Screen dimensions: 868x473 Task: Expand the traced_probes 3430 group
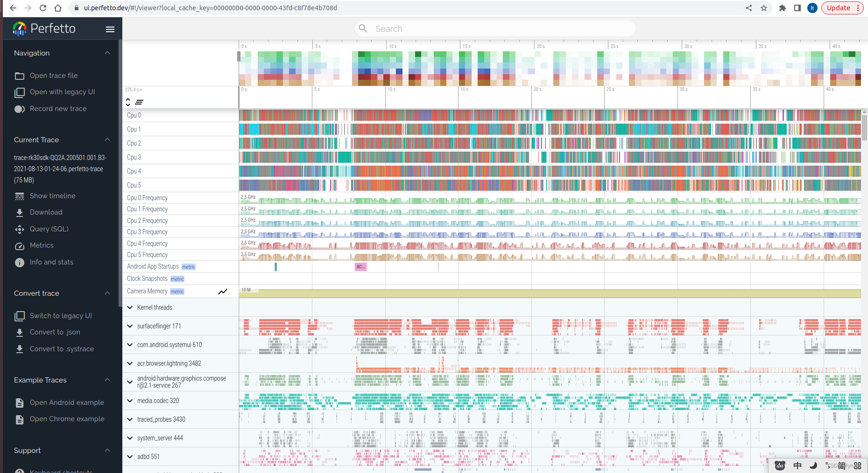pyautogui.click(x=130, y=419)
